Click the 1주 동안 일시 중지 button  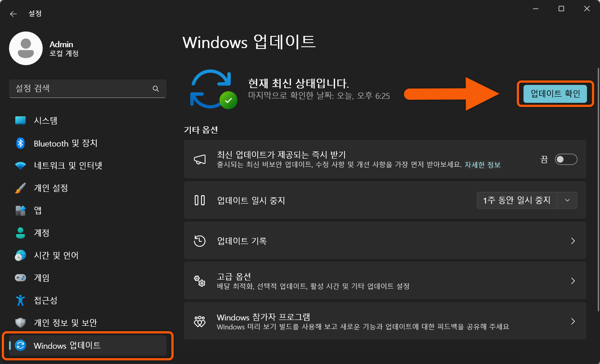coord(517,200)
